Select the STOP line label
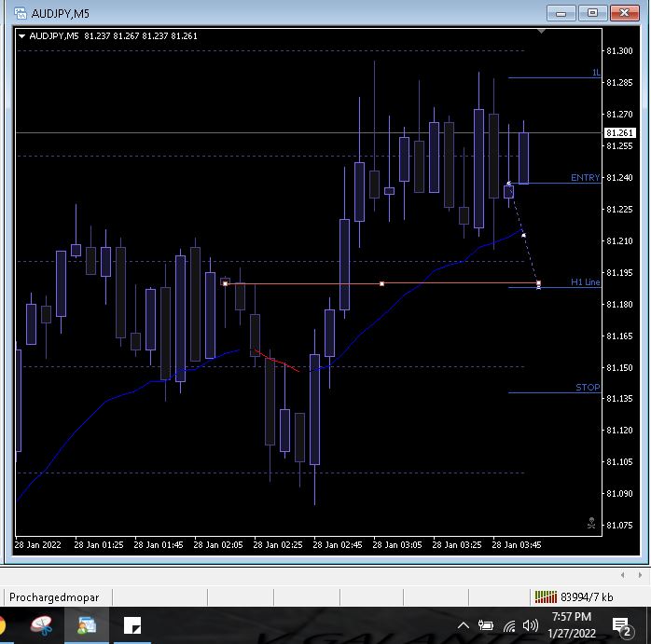The height and width of the screenshot is (644, 651). 588,387
